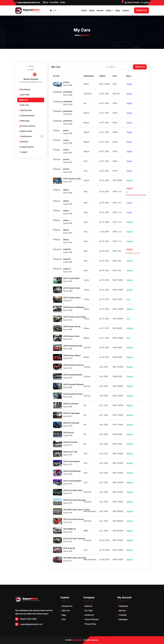This screenshot has height=644, width=164.
Task: Click the 2022 Kia Telluride title
Action: coord(71,423)
